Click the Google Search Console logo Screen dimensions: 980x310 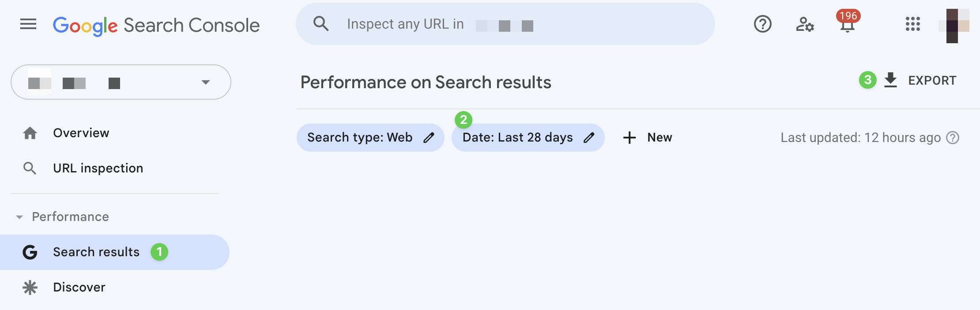(x=156, y=26)
